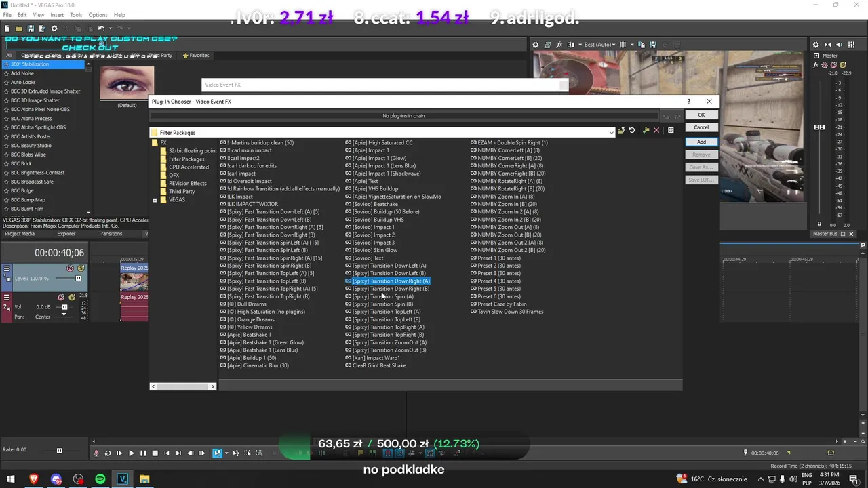Click the Save disk icon in main toolbar
Image resolution: width=868 pixels, height=488 pixels.
[x=31, y=28]
